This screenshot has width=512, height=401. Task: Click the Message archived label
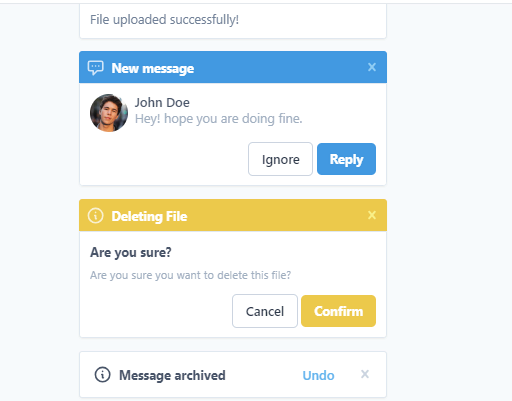(x=172, y=375)
